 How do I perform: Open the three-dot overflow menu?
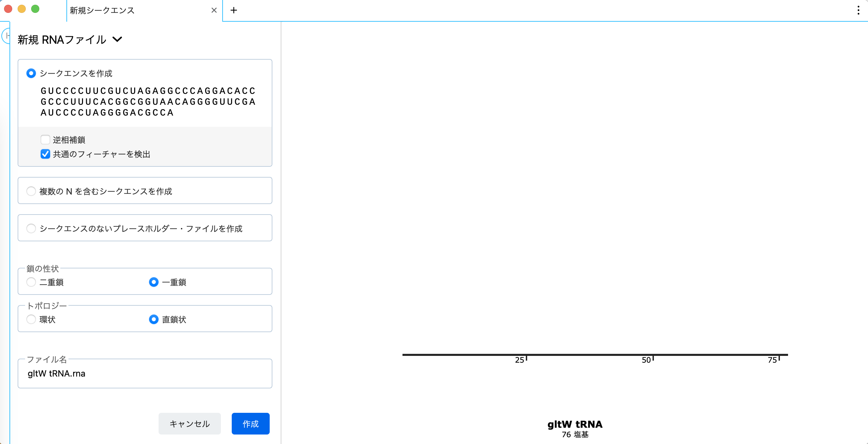pyautogui.click(x=858, y=11)
